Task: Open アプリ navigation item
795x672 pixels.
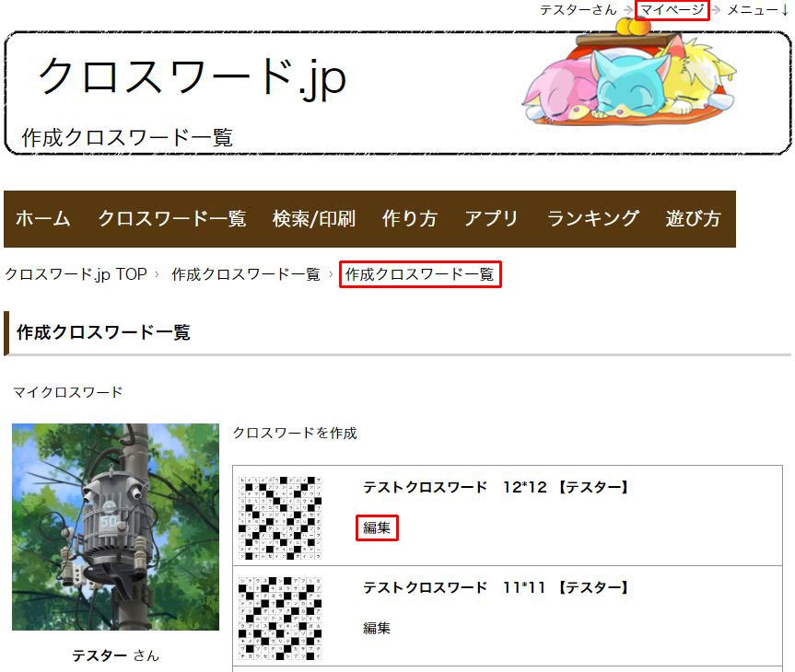Action: click(491, 218)
